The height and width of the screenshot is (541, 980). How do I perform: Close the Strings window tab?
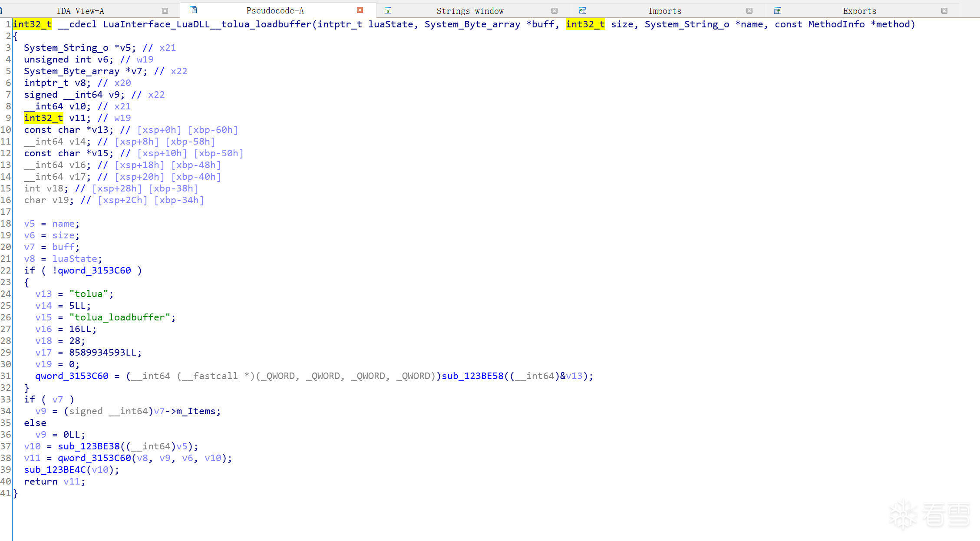pyautogui.click(x=554, y=11)
